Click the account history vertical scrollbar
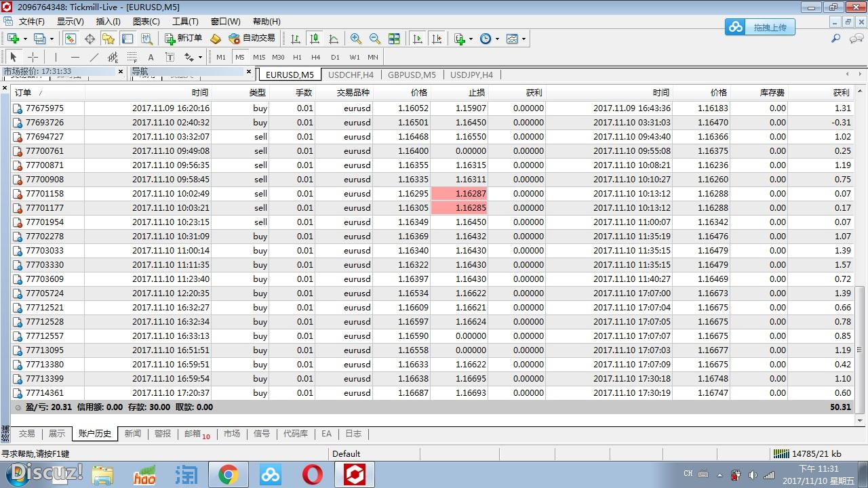 [x=861, y=349]
